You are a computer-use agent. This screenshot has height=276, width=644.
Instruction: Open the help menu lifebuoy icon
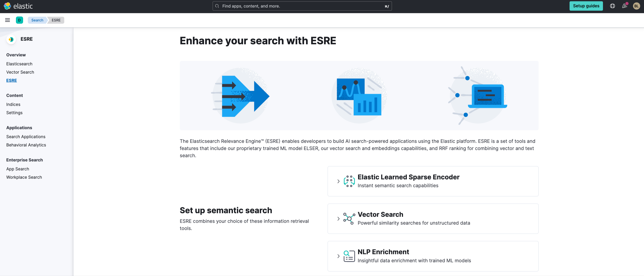coord(612,6)
